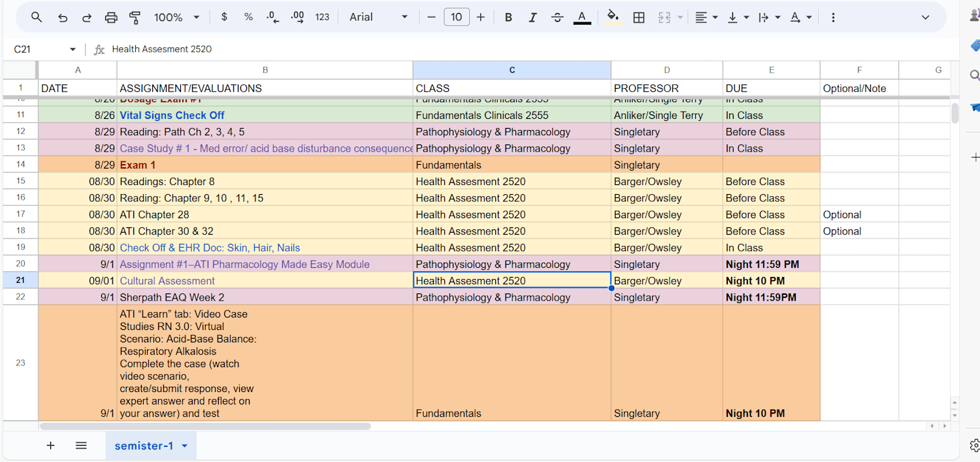980x462 pixels.
Task: Decrease font size with minus button
Action: [431, 18]
